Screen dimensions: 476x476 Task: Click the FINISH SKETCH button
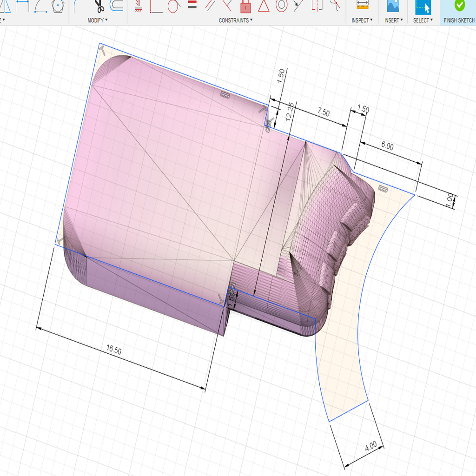pyautogui.click(x=459, y=12)
